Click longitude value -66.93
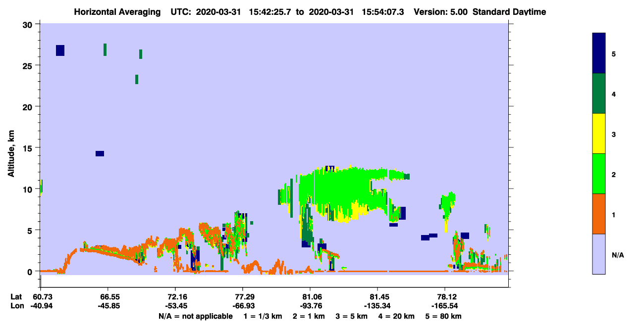 243,306
